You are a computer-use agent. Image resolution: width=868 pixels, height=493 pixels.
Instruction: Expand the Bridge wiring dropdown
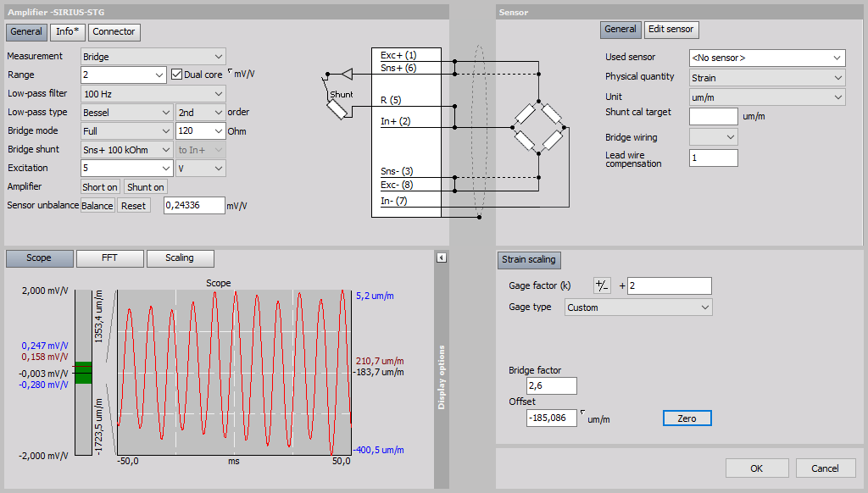coord(713,136)
